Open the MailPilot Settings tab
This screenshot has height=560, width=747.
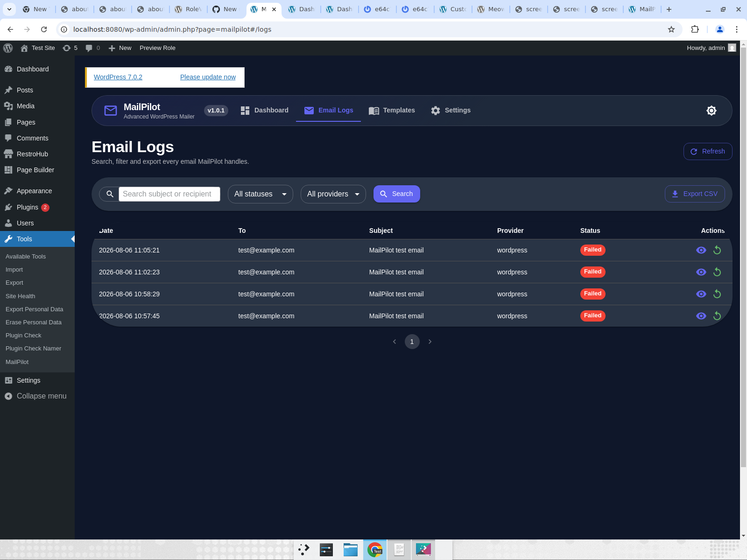point(451,111)
